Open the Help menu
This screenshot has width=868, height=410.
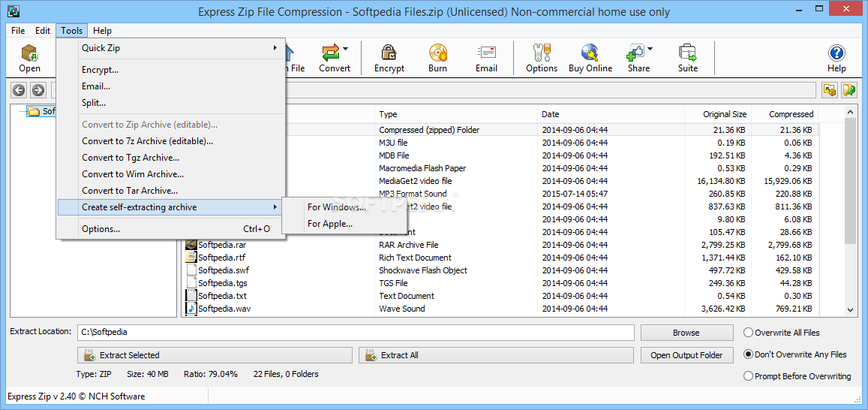click(x=102, y=31)
